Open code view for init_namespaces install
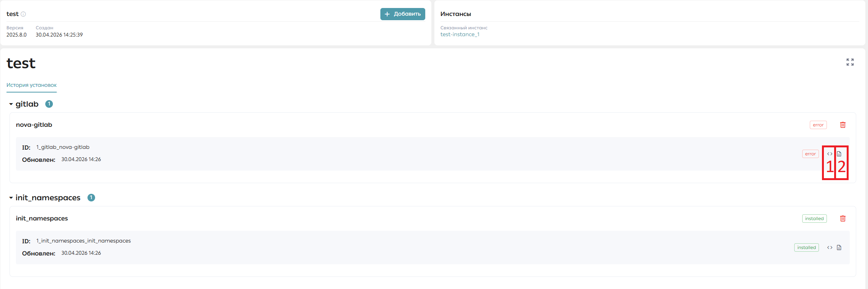 tap(830, 247)
